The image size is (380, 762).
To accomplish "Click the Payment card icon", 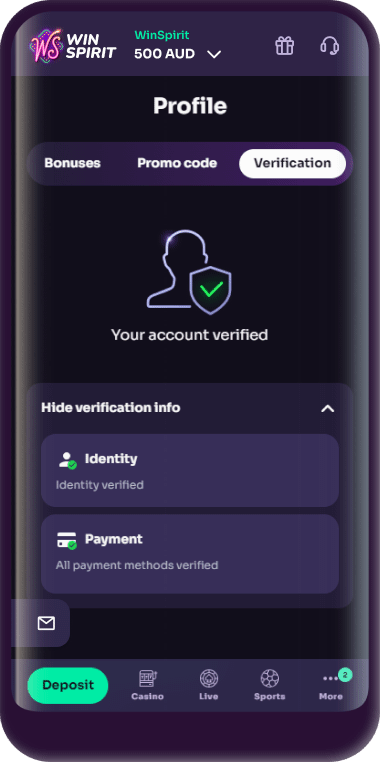I will pos(67,540).
